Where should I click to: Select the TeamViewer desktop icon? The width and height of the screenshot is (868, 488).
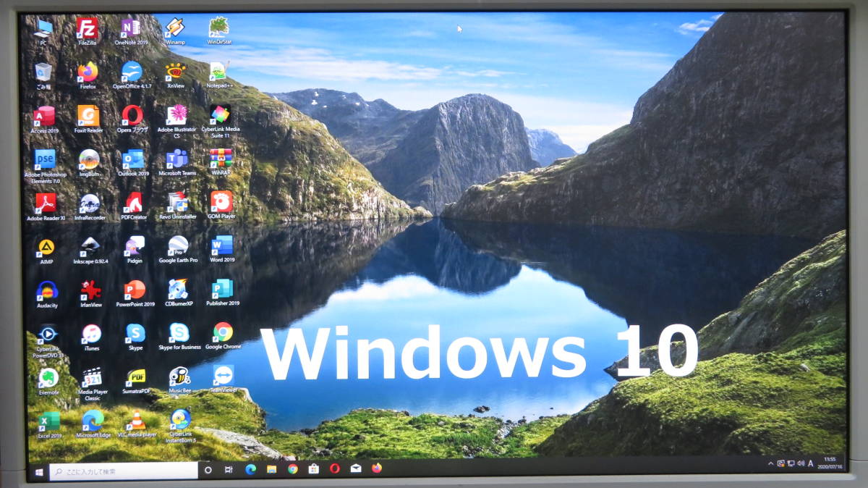pos(224,379)
